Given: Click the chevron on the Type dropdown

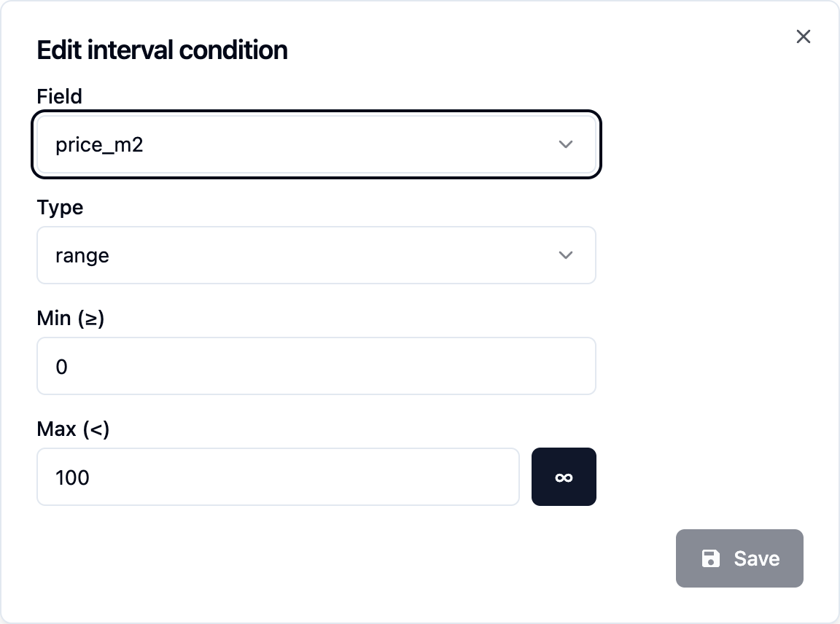Looking at the screenshot, I should click(566, 255).
